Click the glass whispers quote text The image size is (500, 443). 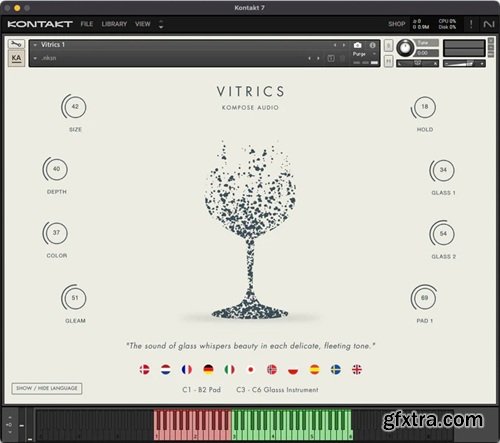[x=250, y=346]
